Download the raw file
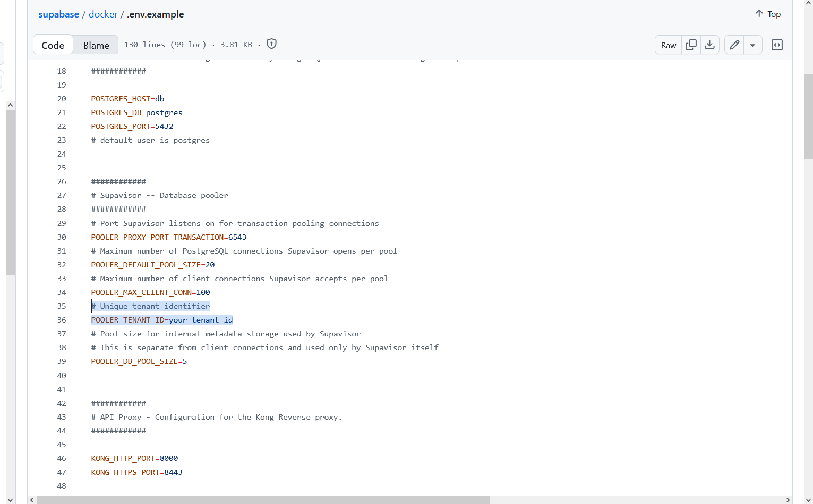 [x=709, y=45]
